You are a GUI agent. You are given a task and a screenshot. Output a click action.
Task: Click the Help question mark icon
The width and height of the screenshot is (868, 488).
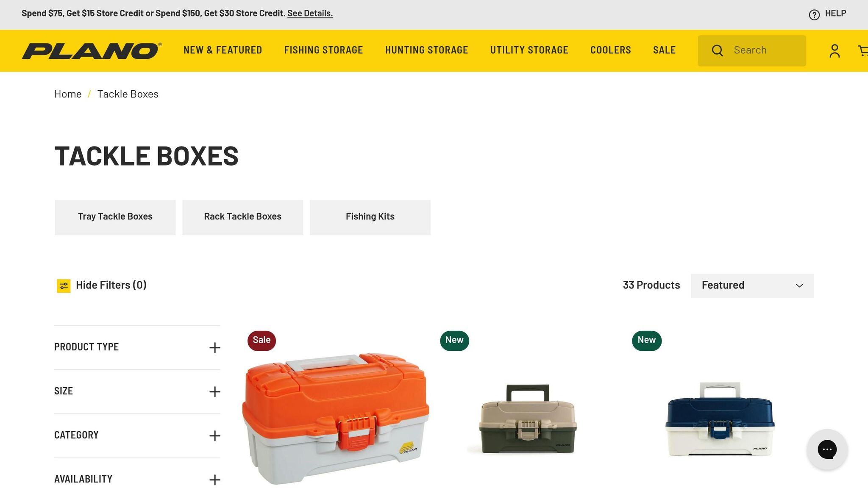pos(814,15)
